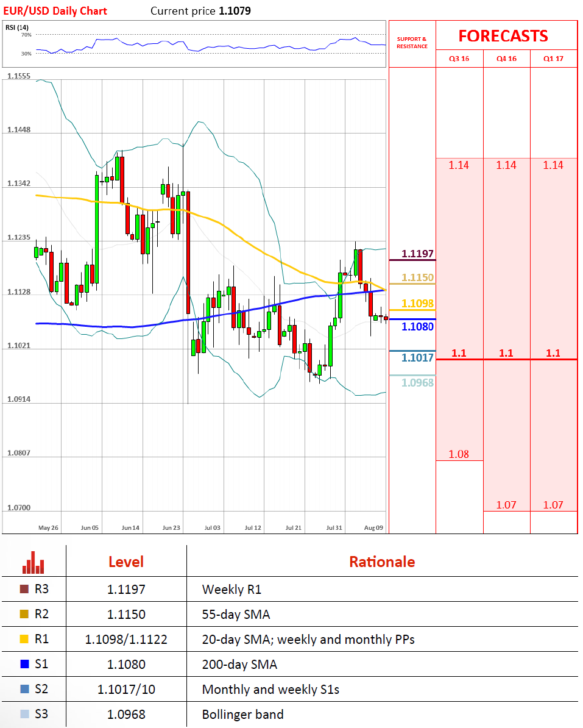Select the 1.08 low forecast value for Q3 16
The image size is (583, 728).
[459, 454]
